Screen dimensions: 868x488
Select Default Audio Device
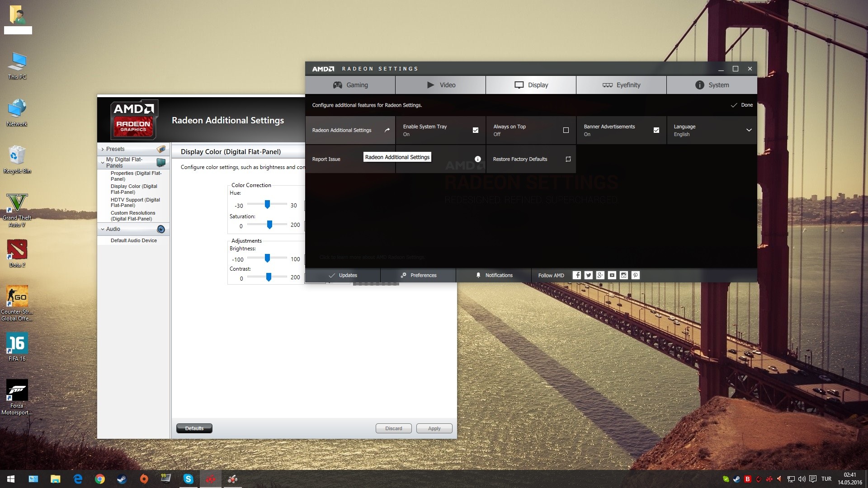pos(134,240)
